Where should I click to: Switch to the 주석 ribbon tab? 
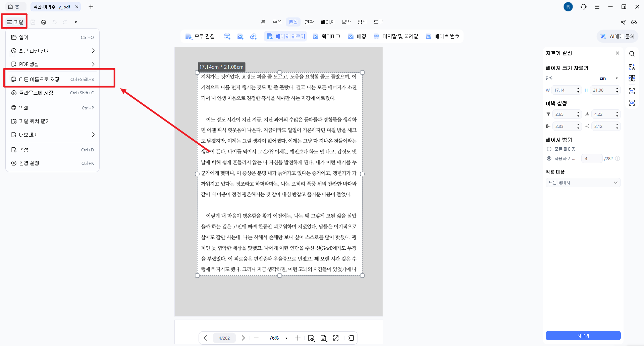coord(277,22)
